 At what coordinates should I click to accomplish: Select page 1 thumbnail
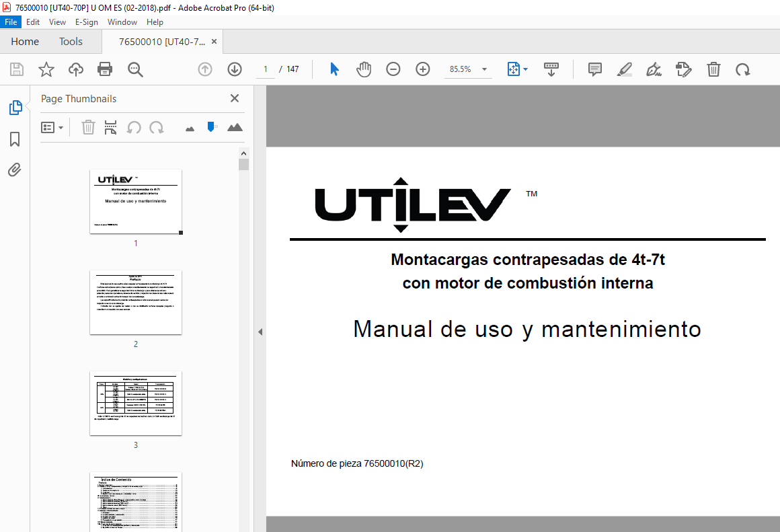point(136,202)
